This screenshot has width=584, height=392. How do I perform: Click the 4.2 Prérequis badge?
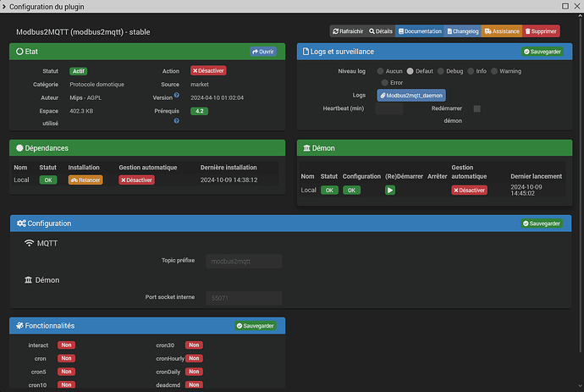pos(199,111)
